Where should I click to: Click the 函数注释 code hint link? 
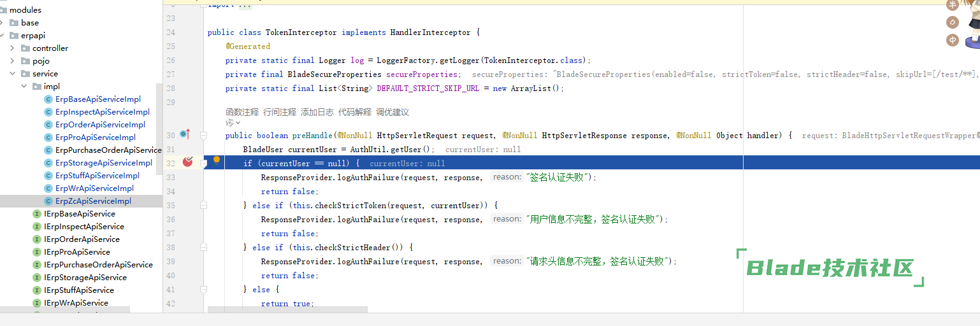pos(242,112)
